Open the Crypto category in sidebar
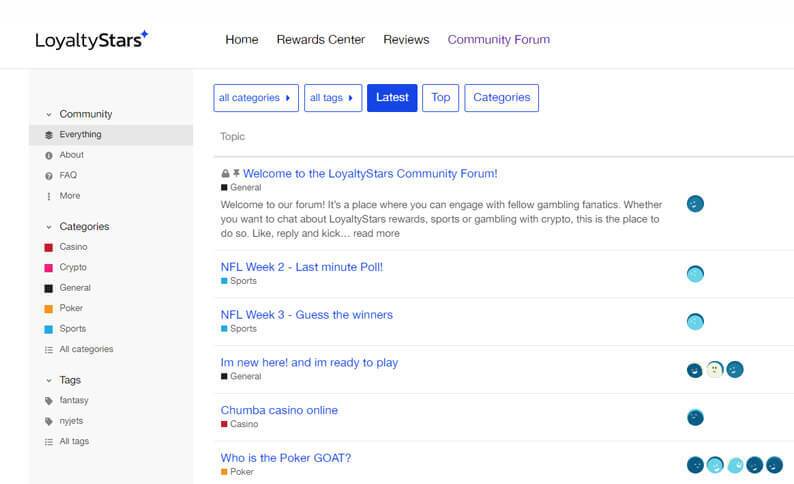Image resolution: width=794 pixels, height=484 pixels. 73,267
